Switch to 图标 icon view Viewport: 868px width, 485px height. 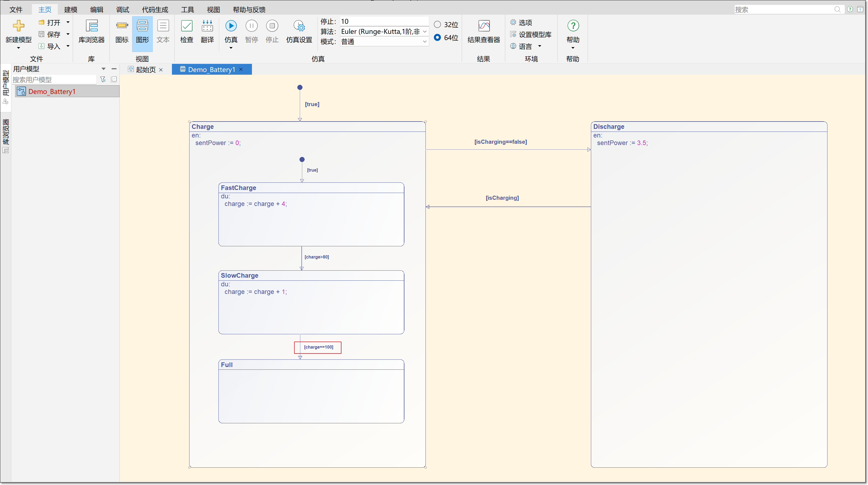(122, 32)
